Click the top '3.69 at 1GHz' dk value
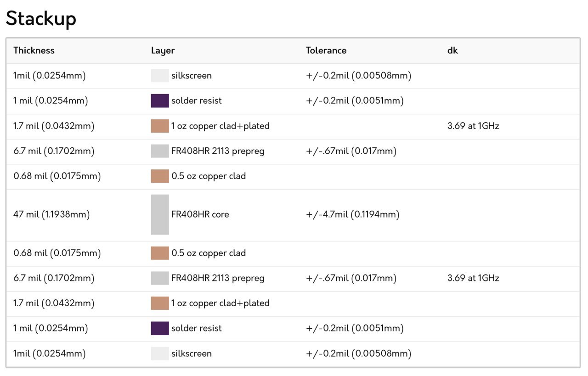Image resolution: width=588 pixels, height=376 pixels. pyautogui.click(x=473, y=126)
